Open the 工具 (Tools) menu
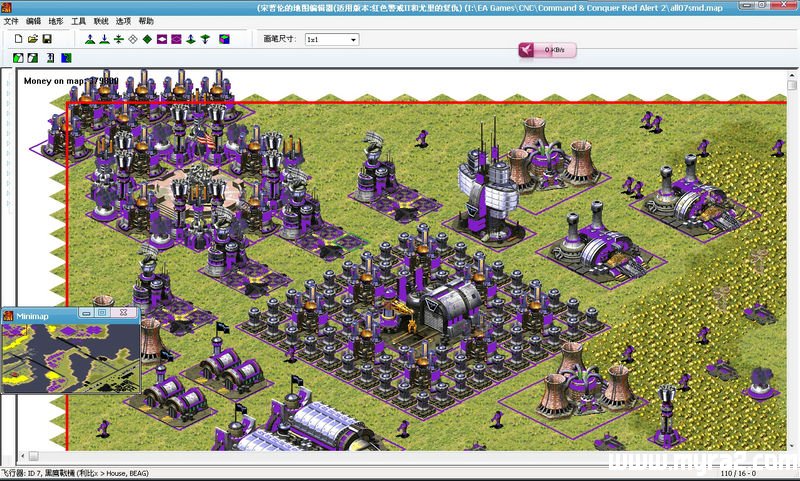The height and width of the screenshot is (481, 800). [78, 21]
